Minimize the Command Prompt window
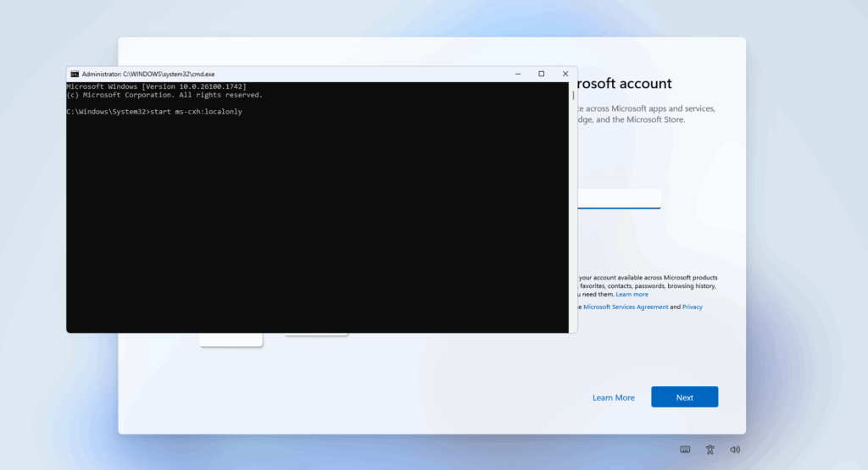This screenshot has height=470, width=868. [518, 74]
